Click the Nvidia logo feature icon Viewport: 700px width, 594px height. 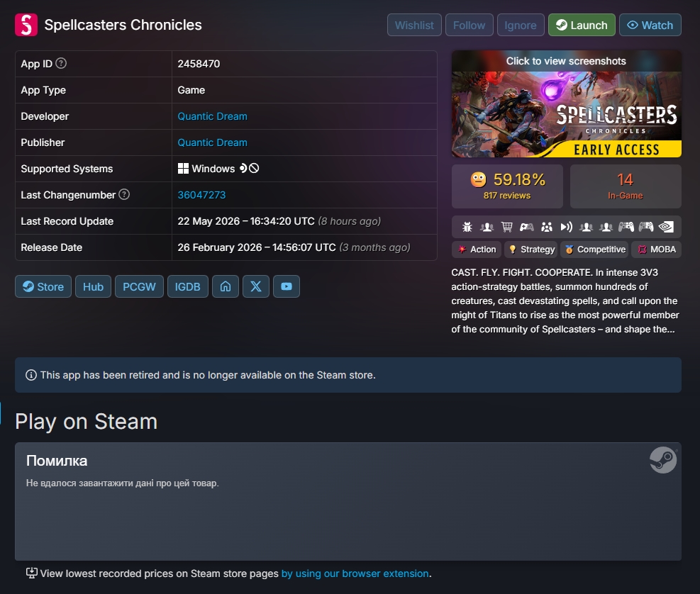click(666, 227)
